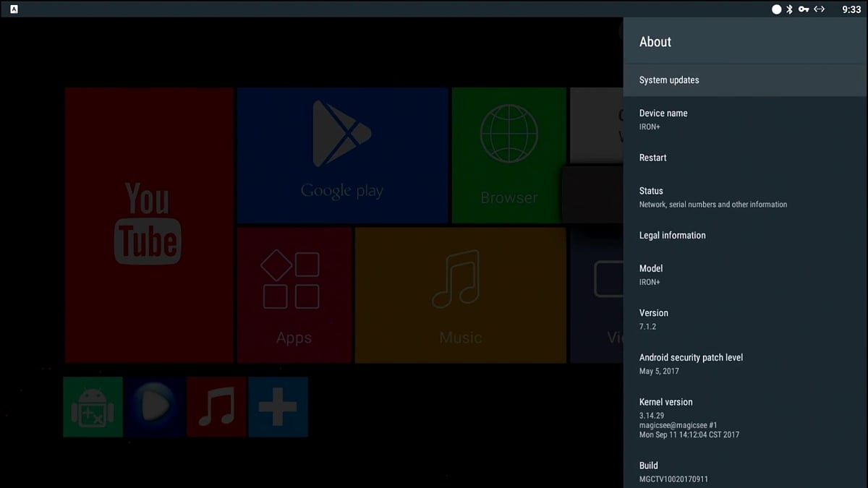Select System updates in About panel
This screenshot has height=488, width=868.
click(x=745, y=80)
